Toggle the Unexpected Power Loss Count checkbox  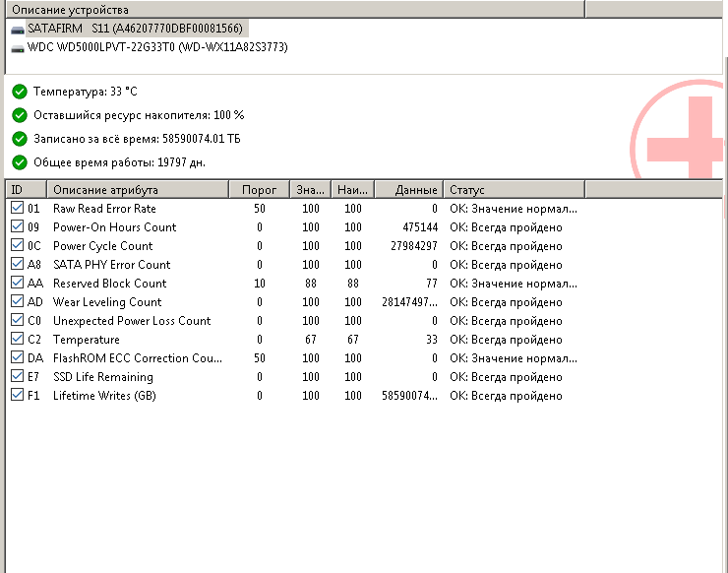[x=17, y=320]
